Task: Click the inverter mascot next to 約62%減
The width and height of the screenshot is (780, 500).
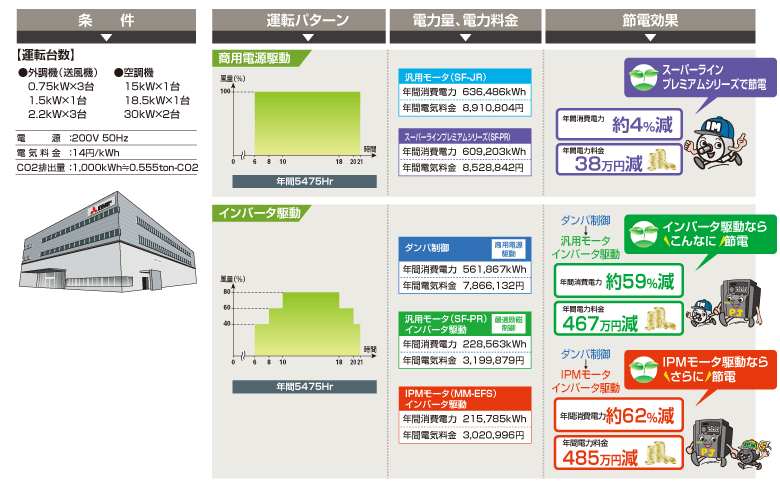Action: [714, 441]
